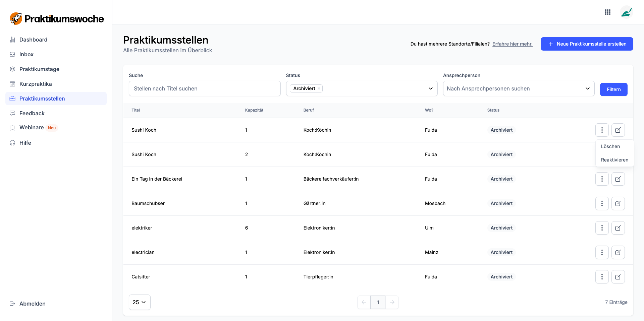Select Löschen from the context menu
Viewport: 644px width, 321px height.
610,146
